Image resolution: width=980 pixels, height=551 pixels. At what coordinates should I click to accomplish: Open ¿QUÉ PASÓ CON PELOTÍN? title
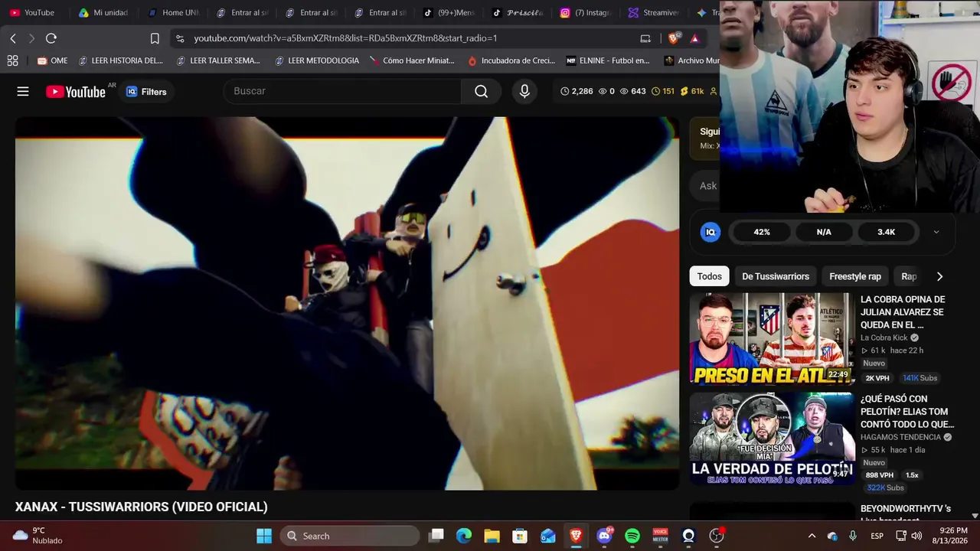[x=907, y=412]
